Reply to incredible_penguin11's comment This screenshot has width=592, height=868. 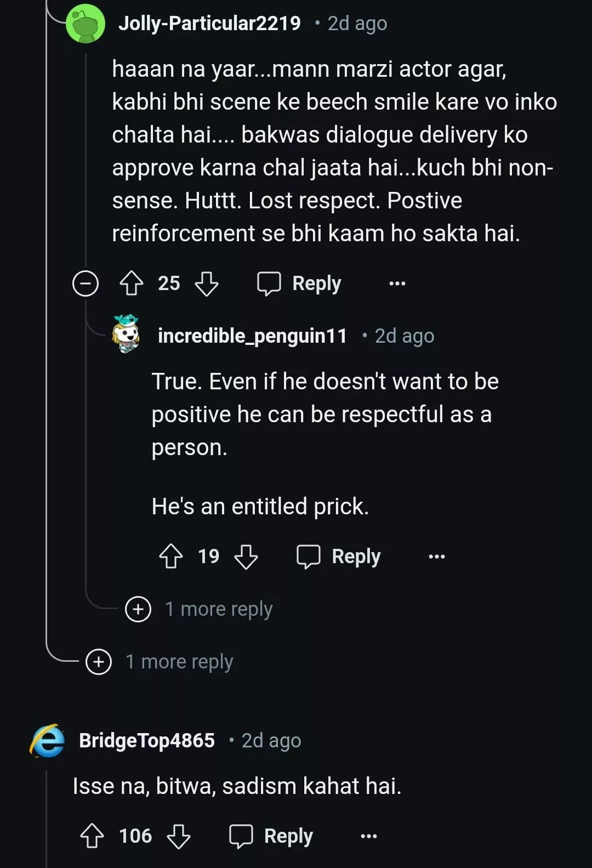(x=339, y=557)
